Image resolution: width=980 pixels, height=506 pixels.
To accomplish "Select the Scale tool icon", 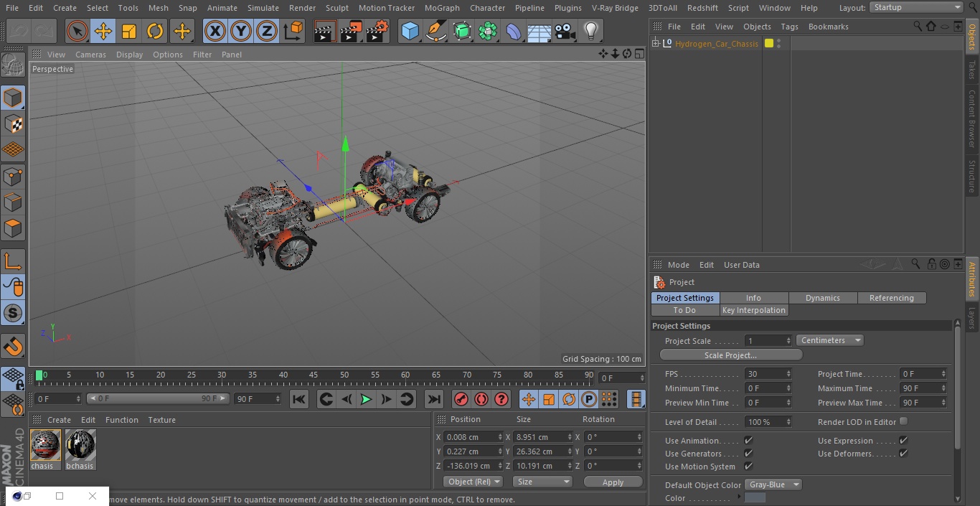I will (129, 32).
